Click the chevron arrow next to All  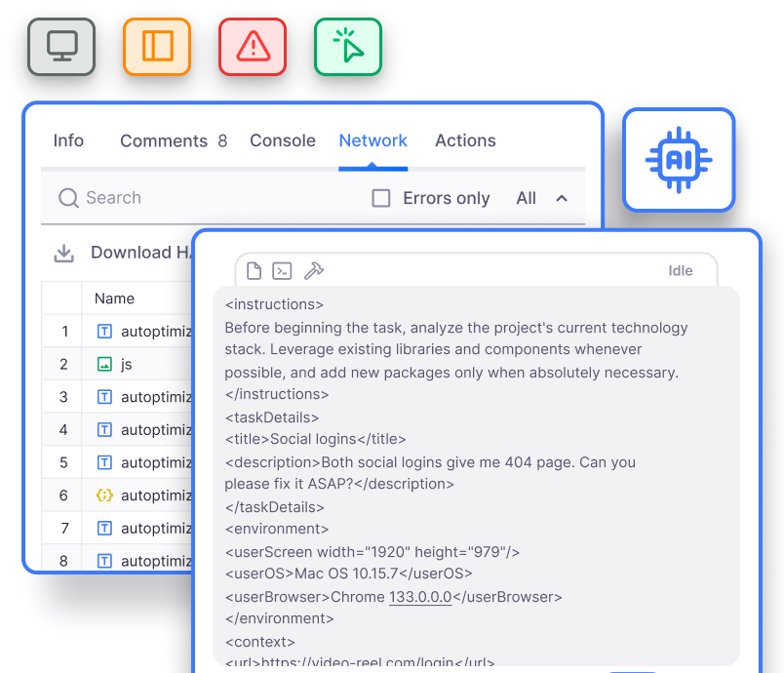click(562, 198)
